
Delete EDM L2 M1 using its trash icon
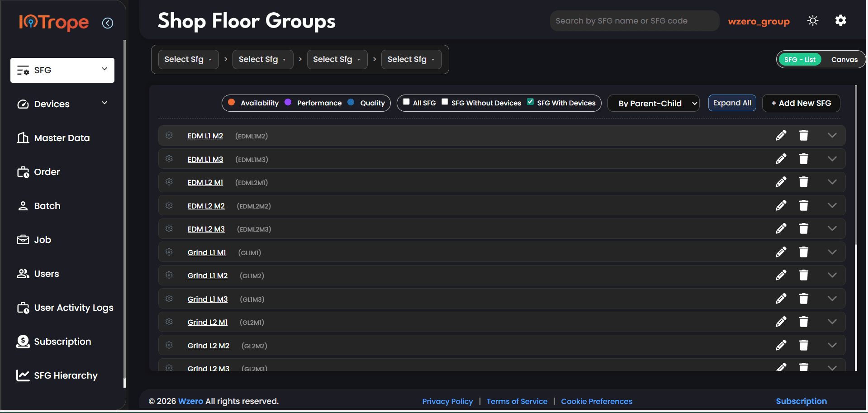[x=803, y=182]
